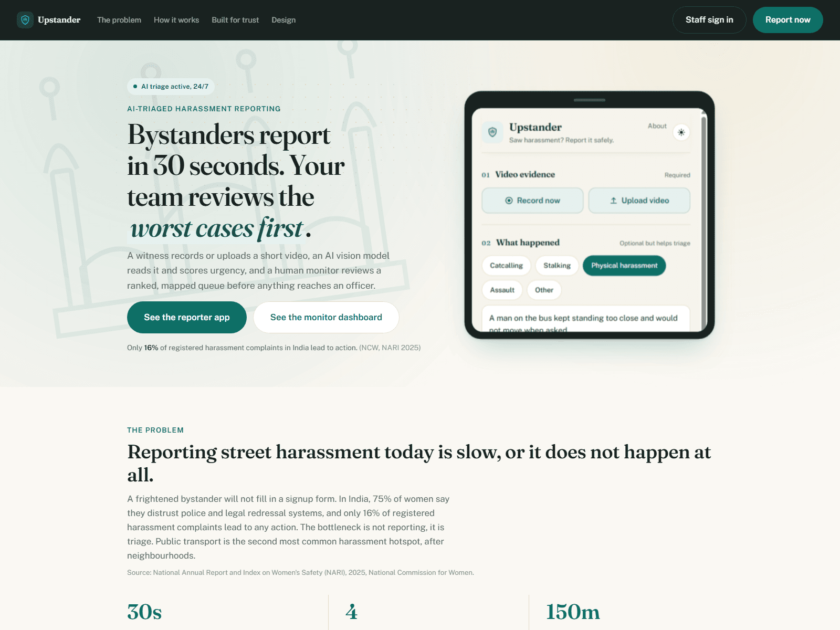
Task: Open Built for trust nav item
Action: (x=235, y=20)
